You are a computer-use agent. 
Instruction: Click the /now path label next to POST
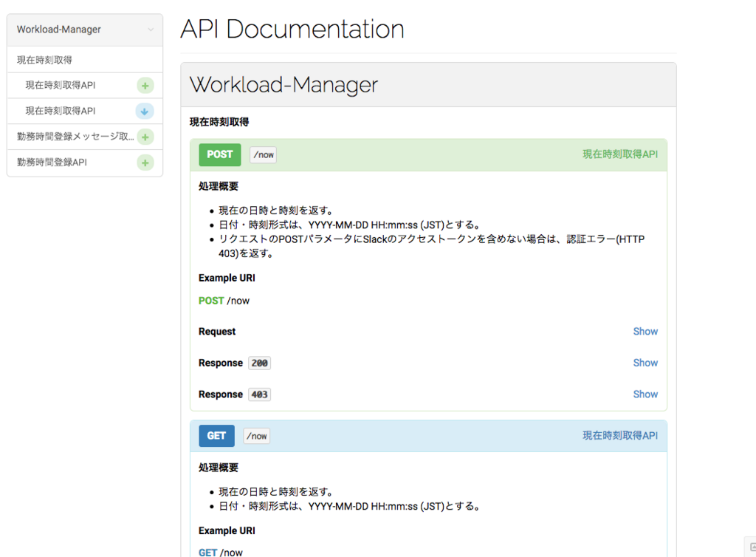point(264,155)
